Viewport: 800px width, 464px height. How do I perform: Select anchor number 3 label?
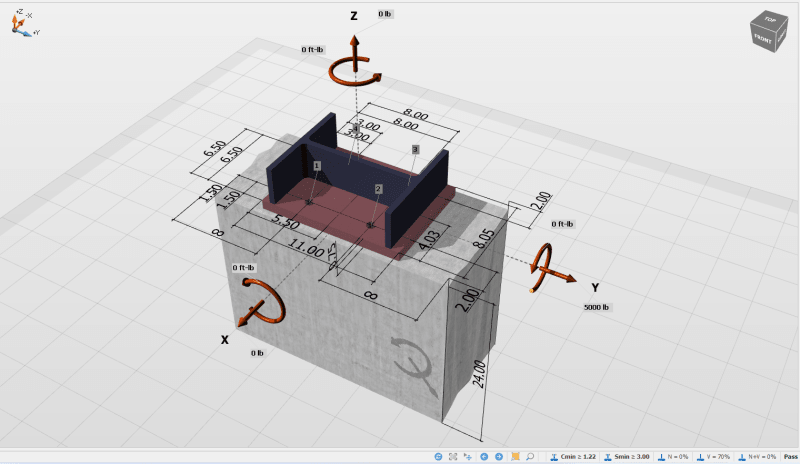point(415,150)
